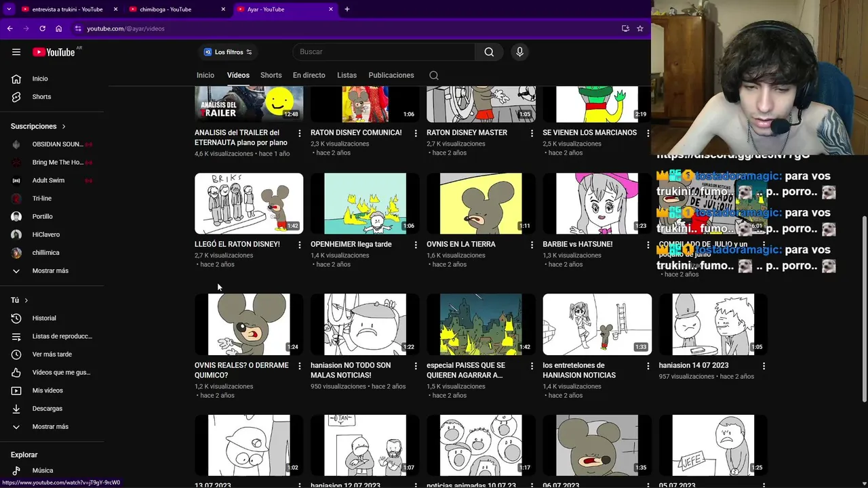Screen dimensions: 868x488
Task: Open options for OVNIS EN LA TIERRA
Action: coord(532,245)
